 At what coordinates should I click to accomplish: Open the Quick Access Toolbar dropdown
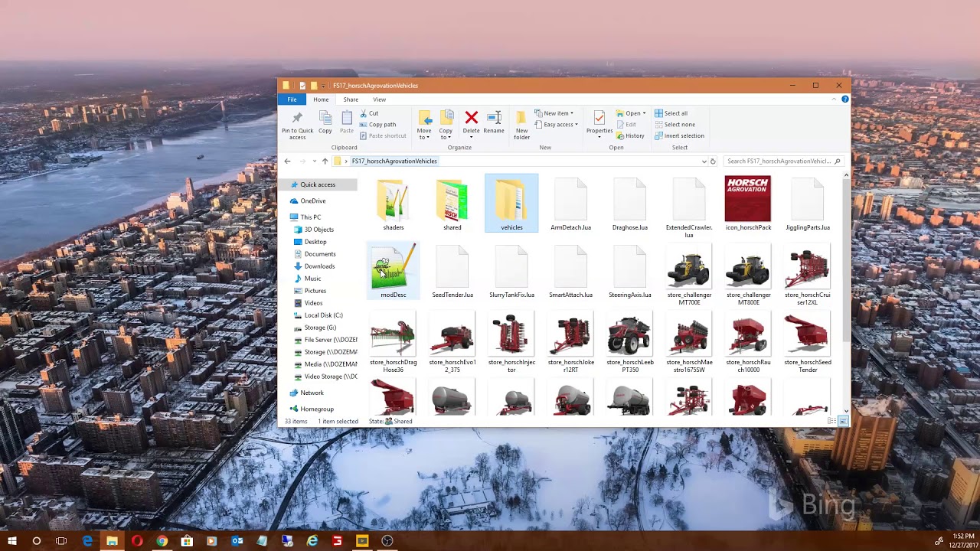(323, 86)
